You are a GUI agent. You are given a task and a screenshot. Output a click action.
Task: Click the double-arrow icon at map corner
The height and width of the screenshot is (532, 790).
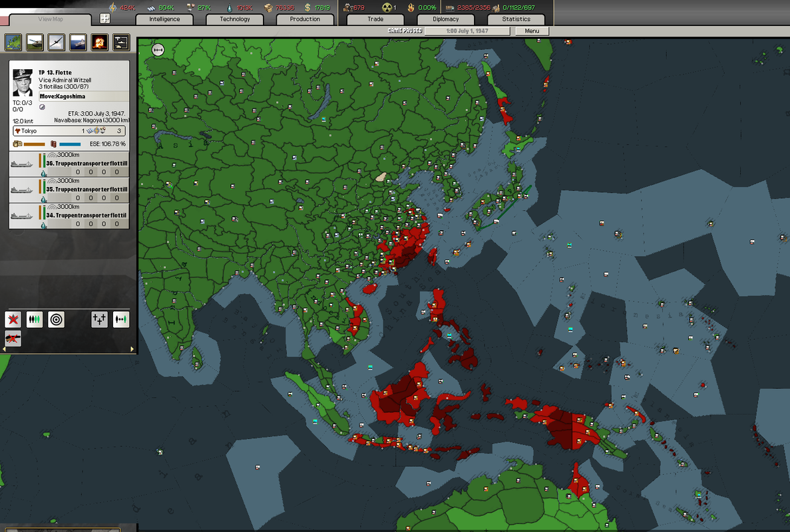158,50
